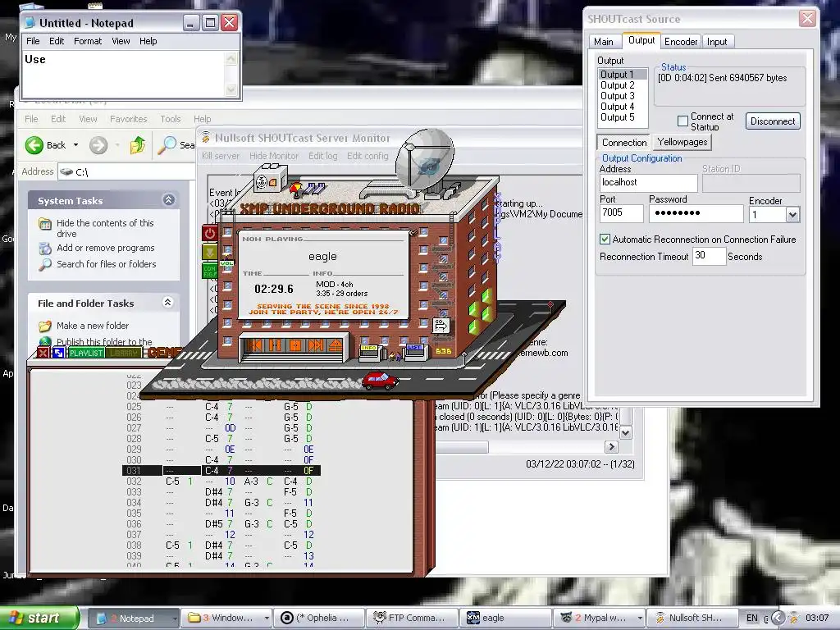The image size is (840, 630).
Task: Open the Favorites menu in Explorer
Action: click(129, 119)
